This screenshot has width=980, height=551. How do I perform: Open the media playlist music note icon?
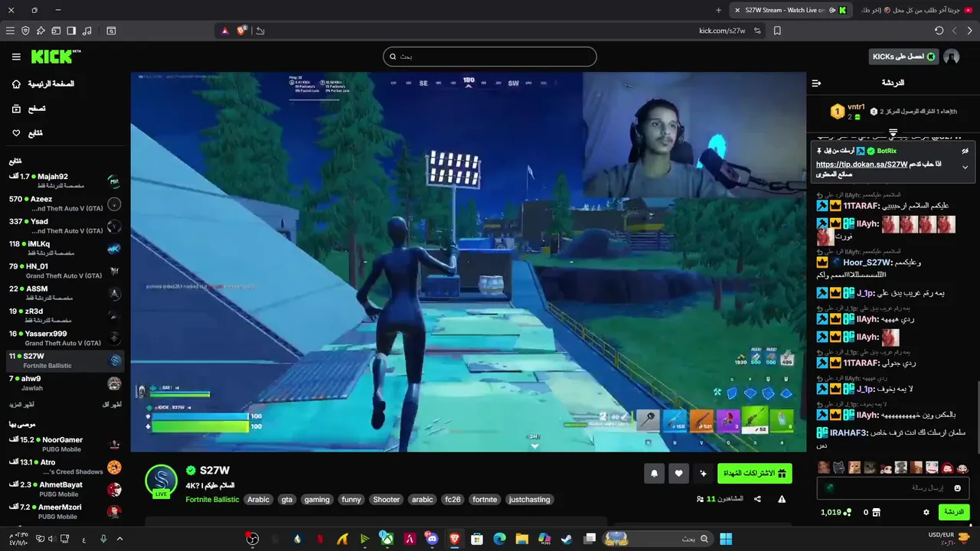[87, 31]
